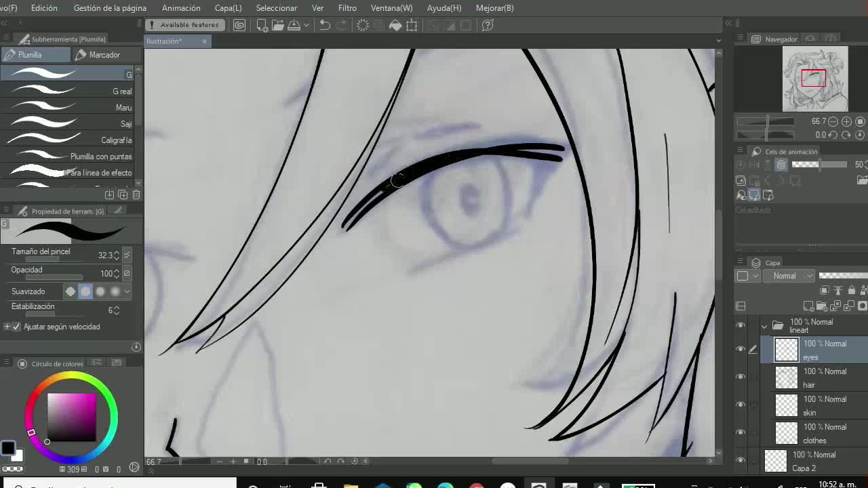Image resolution: width=868 pixels, height=488 pixels.
Task: Select the first anti-aliasing option (none)
Action: 71,291
